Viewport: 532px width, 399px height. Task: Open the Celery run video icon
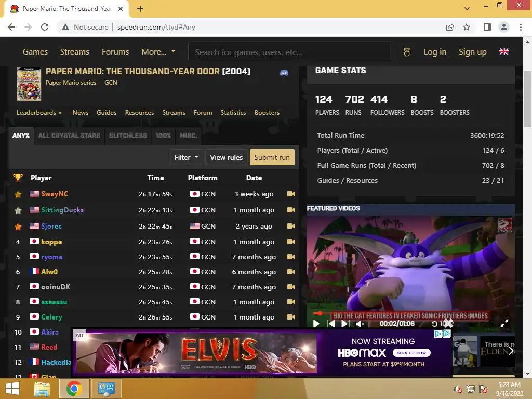coord(291,317)
